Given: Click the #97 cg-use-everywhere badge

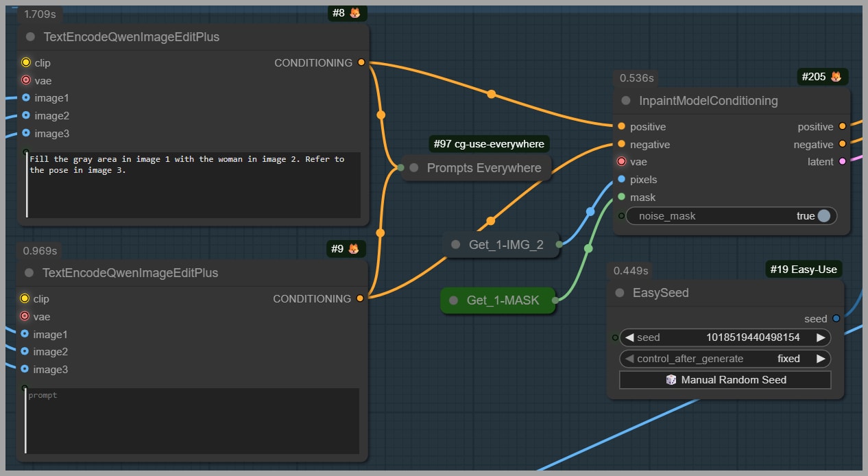Looking at the screenshot, I should pos(489,144).
